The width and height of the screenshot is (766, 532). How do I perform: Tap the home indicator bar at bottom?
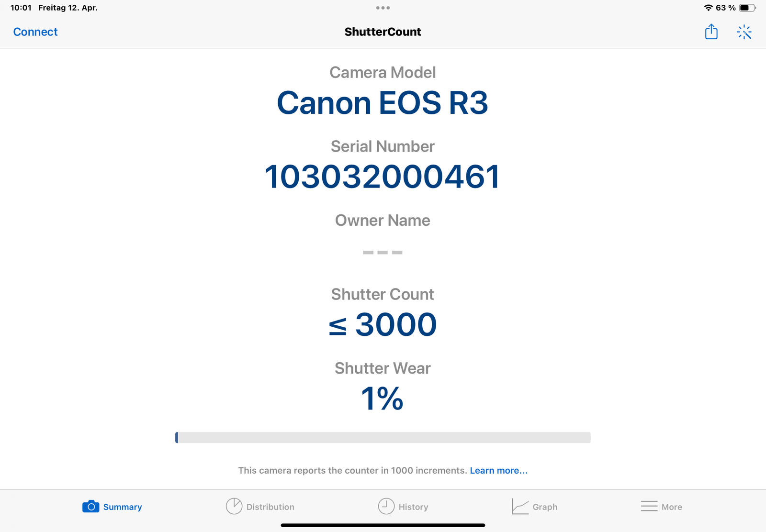pos(383,525)
